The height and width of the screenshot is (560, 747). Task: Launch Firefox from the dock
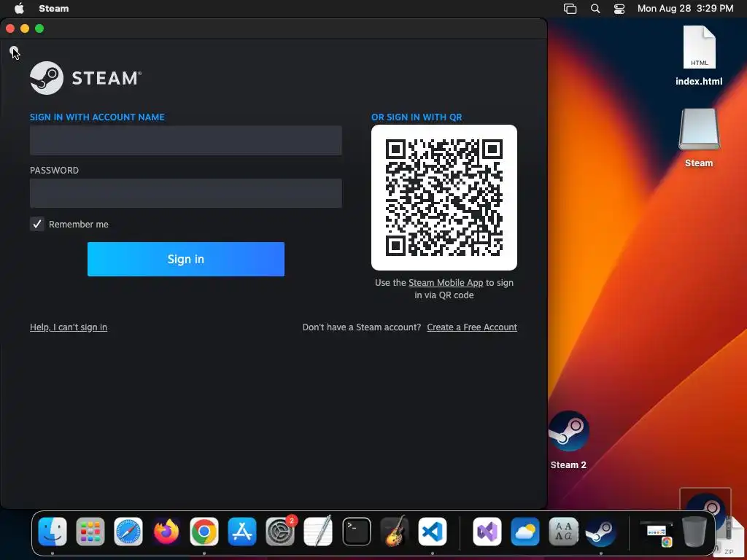tap(166, 531)
